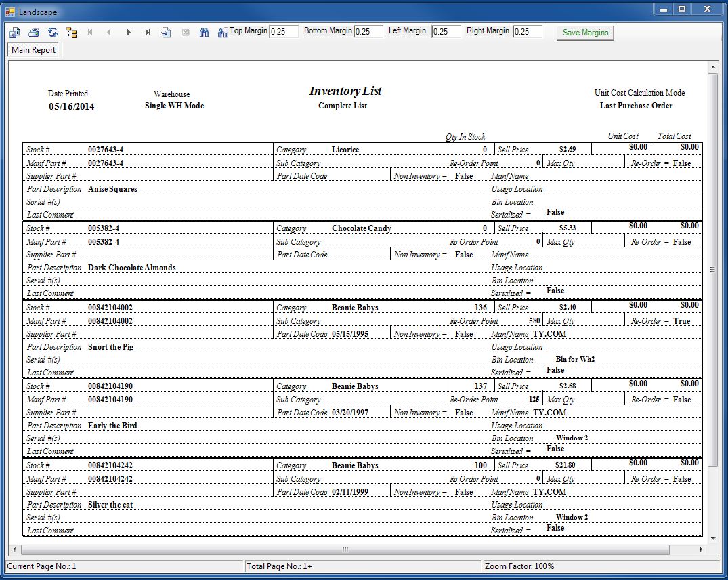Click the horizontal scrollbar right arrow
Image resolution: width=728 pixels, height=580 pixels.
point(701,550)
